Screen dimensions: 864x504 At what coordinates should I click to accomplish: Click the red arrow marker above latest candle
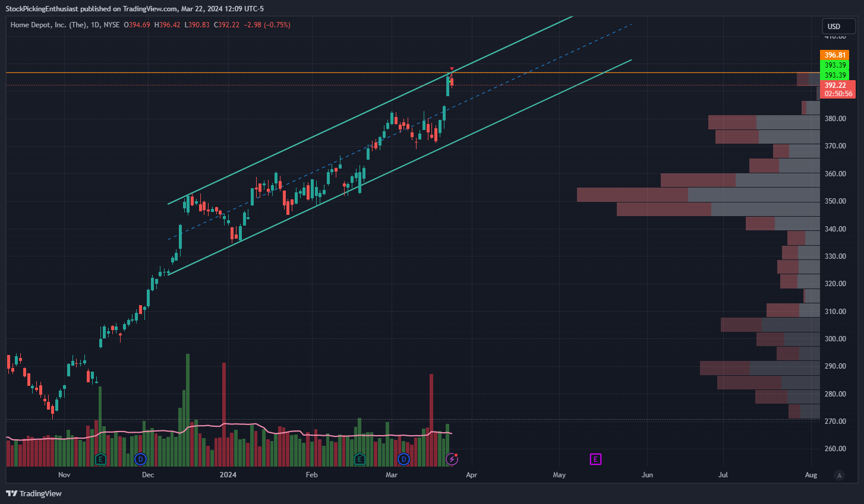point(452,69)
